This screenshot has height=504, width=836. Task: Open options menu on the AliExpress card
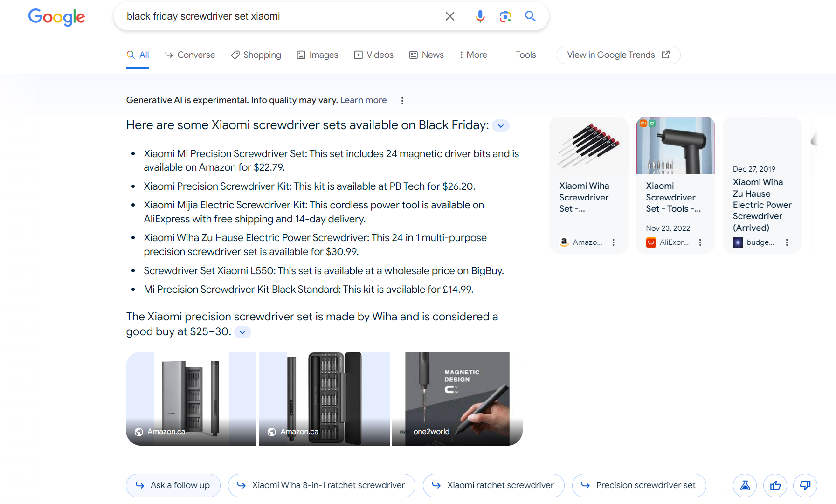click(x=700, y=242)
